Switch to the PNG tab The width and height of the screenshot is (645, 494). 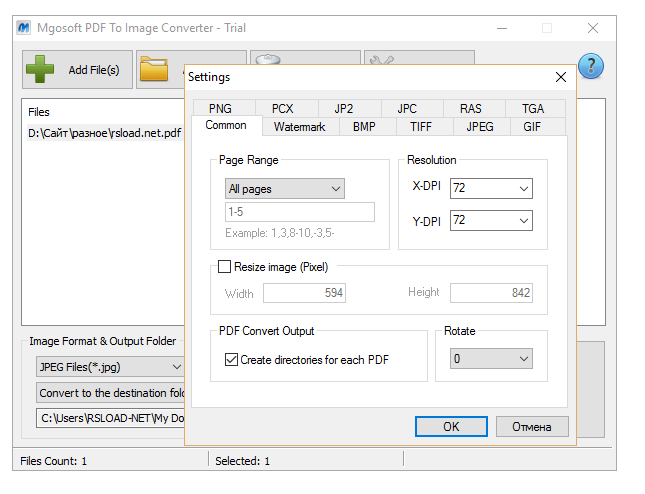[x=224, y=109]
